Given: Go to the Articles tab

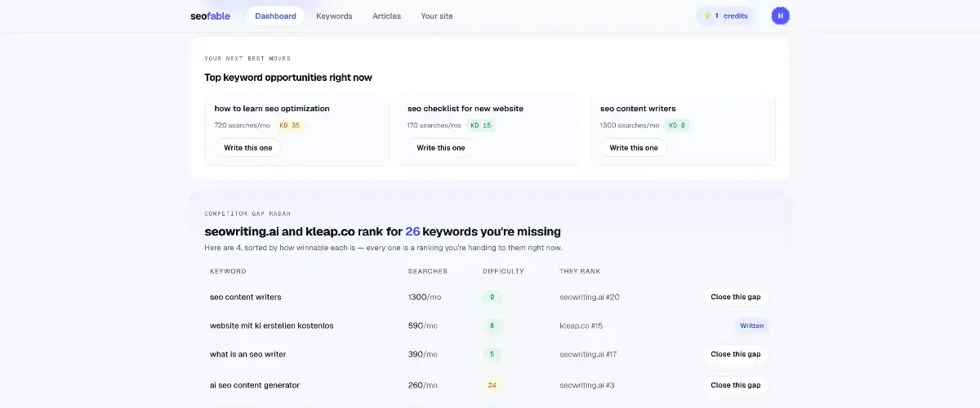Looking at the screenshot, I should tap(386, 16).
